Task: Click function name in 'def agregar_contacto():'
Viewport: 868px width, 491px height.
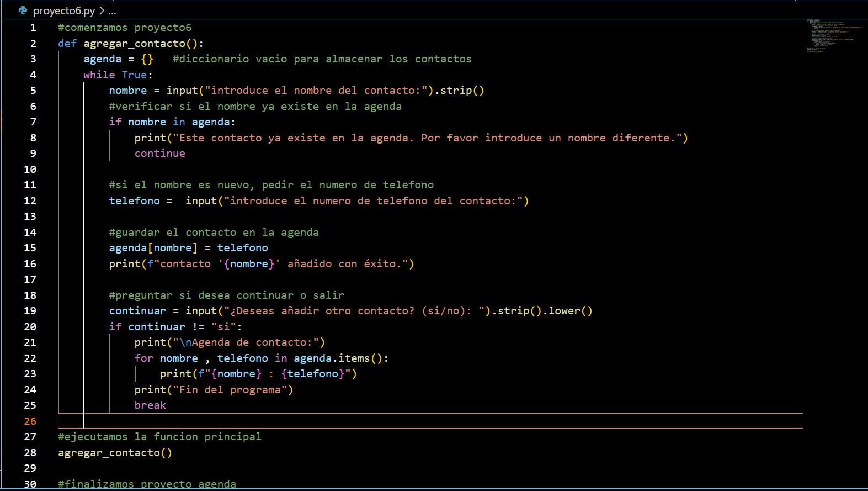Action: click(x=135, y=44)
